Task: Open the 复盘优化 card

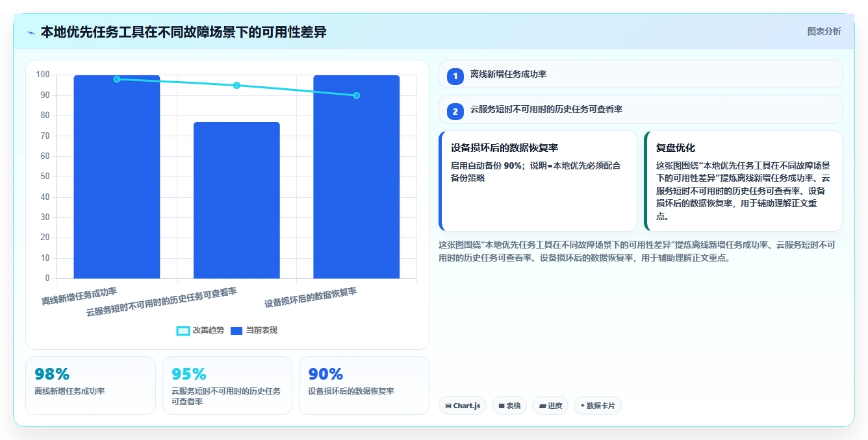Action: [x=743, y=181]
